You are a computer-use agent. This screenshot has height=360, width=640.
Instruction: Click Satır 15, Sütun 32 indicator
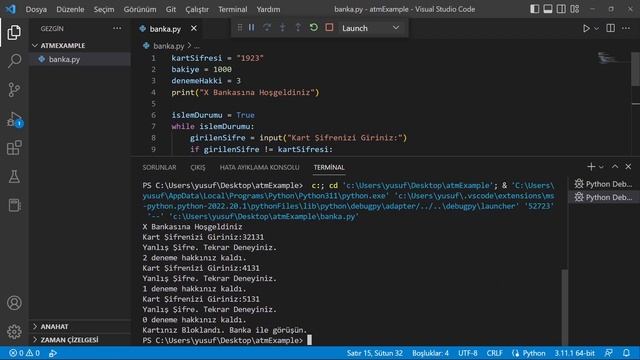pos(374,353)
